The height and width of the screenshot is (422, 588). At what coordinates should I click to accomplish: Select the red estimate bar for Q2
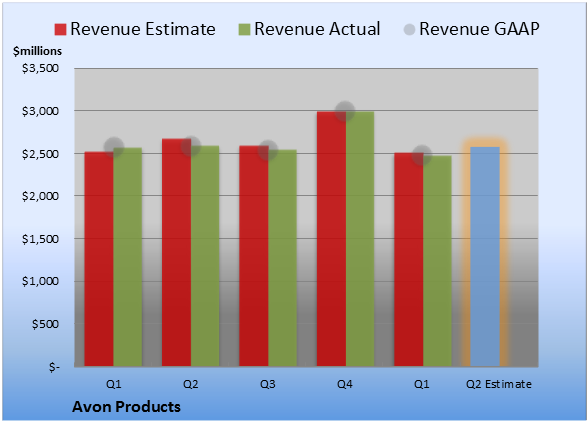(176, 252)
